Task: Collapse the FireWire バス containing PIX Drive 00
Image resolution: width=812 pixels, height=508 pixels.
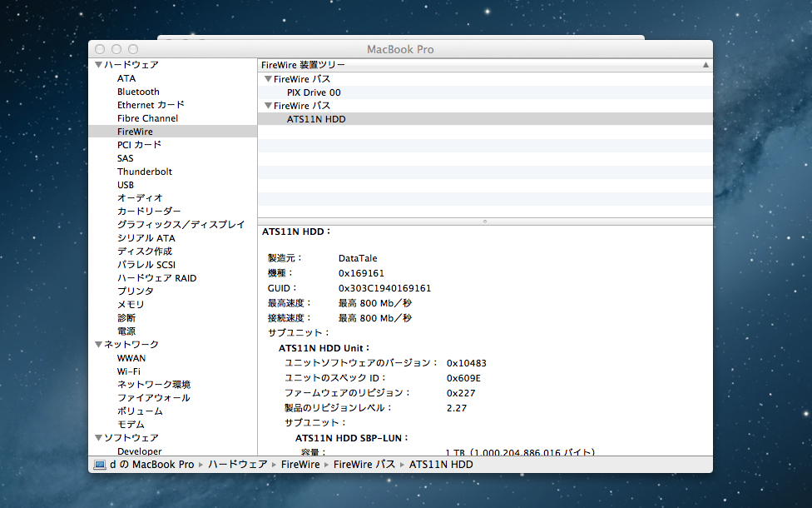Action: [x=268, y=79]
